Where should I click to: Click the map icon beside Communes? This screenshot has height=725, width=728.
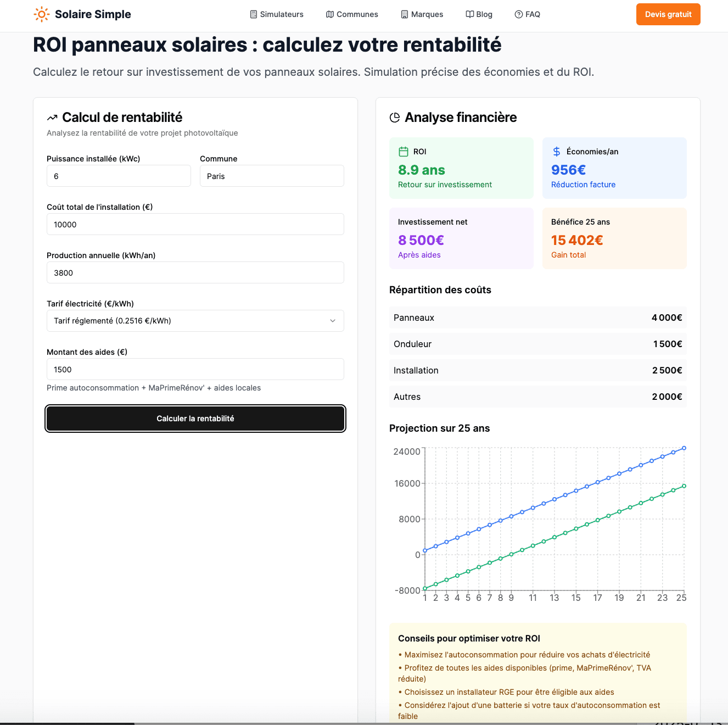tap(330, 14)
